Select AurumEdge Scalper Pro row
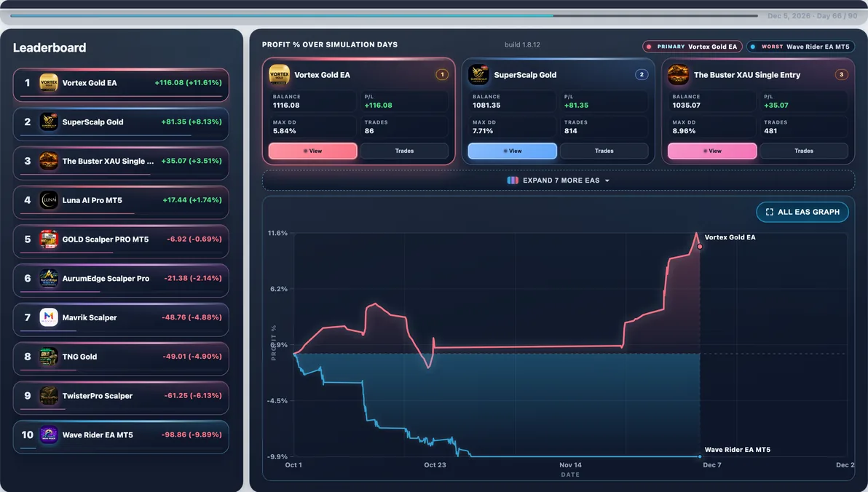 tap(121, 281)
